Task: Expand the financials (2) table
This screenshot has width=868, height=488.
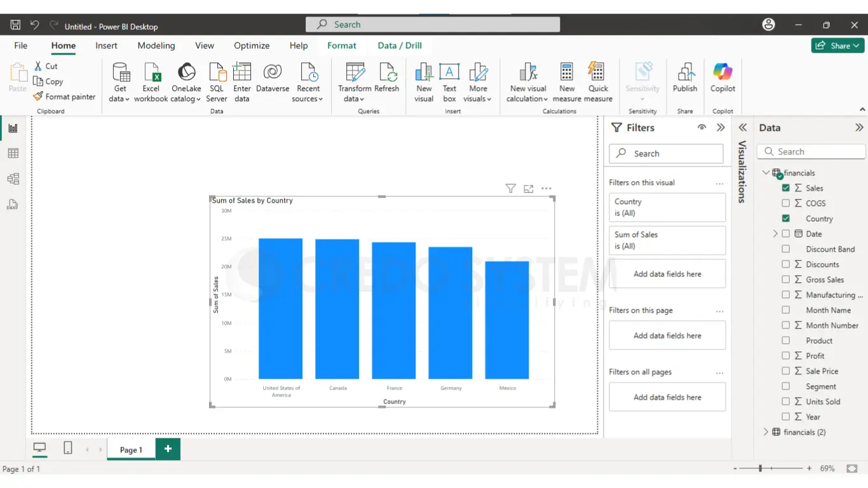Action: pos(766,432)
